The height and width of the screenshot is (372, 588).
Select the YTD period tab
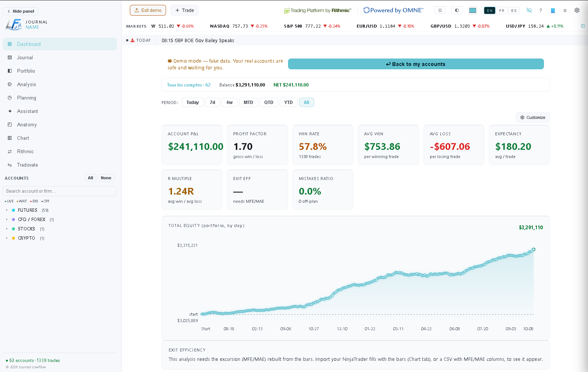pos(288,103)
